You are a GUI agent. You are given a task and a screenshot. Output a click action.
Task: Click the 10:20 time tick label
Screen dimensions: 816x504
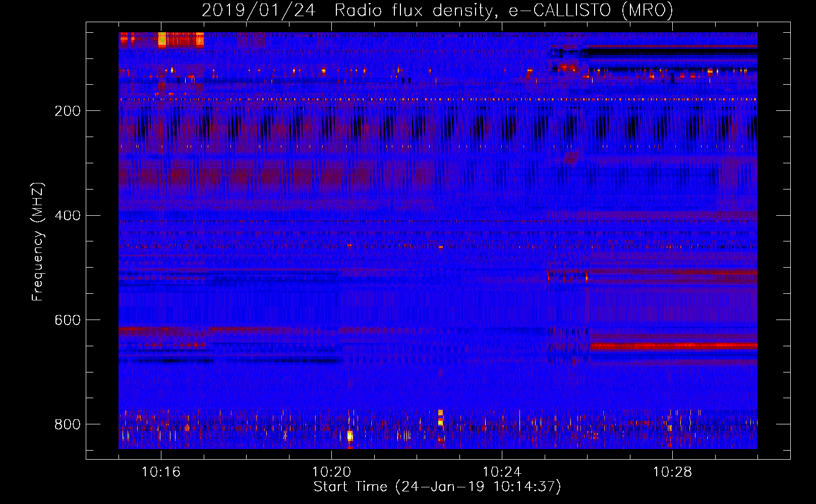click(331, 472)
